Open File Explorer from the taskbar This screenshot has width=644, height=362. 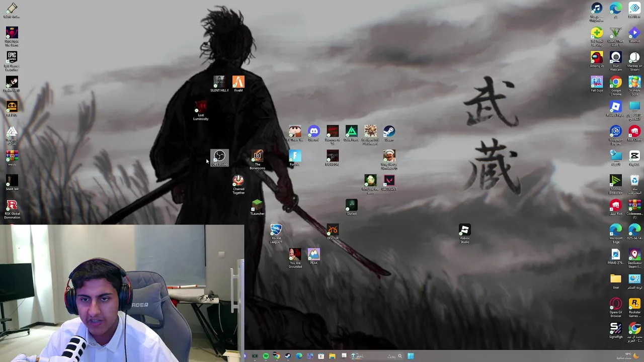(332, 356)
